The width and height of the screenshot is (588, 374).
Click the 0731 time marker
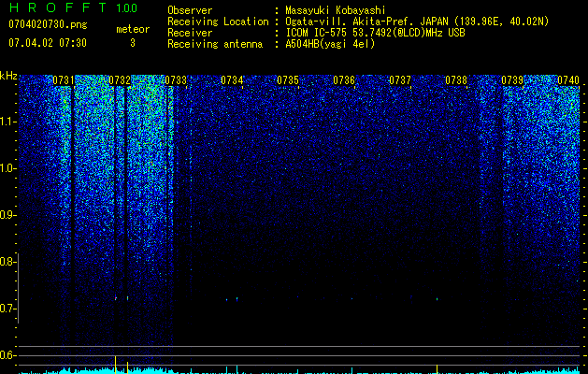(64, 80)
